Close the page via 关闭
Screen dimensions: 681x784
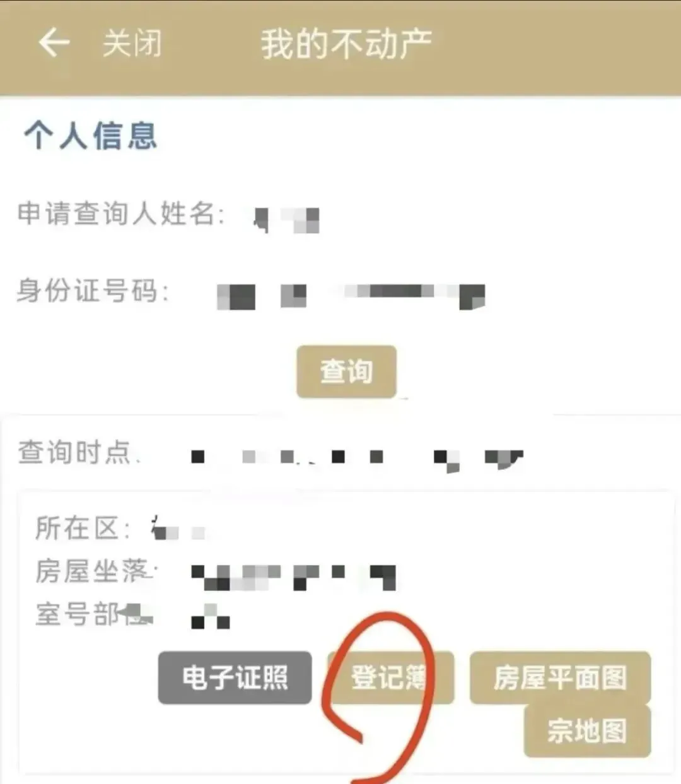(x=132, y=44)
